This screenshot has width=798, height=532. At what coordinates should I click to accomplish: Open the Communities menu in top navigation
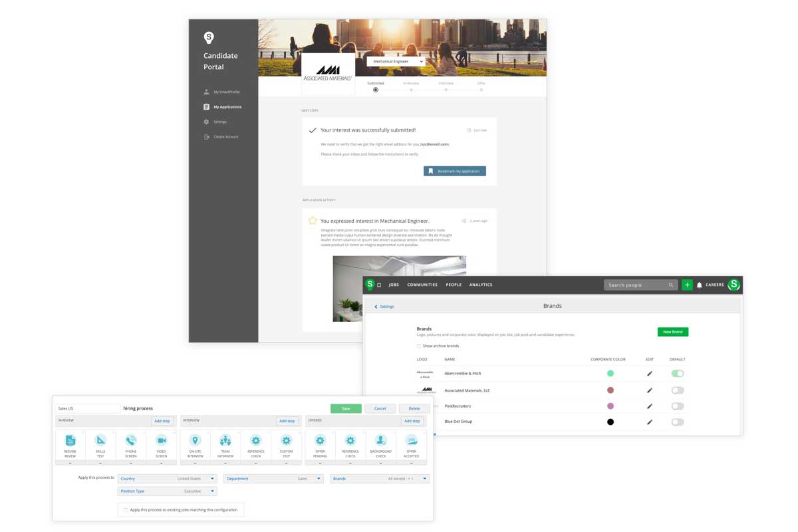(x=422, y=285)
